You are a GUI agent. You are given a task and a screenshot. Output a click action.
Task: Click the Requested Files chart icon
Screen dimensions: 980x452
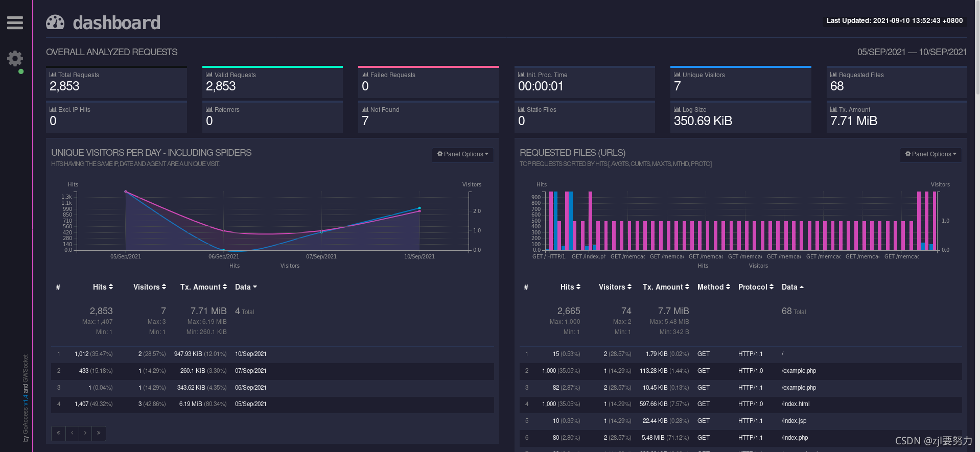(833, 75)
